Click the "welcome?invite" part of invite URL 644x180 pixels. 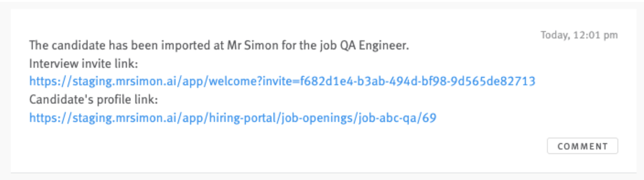250,81
